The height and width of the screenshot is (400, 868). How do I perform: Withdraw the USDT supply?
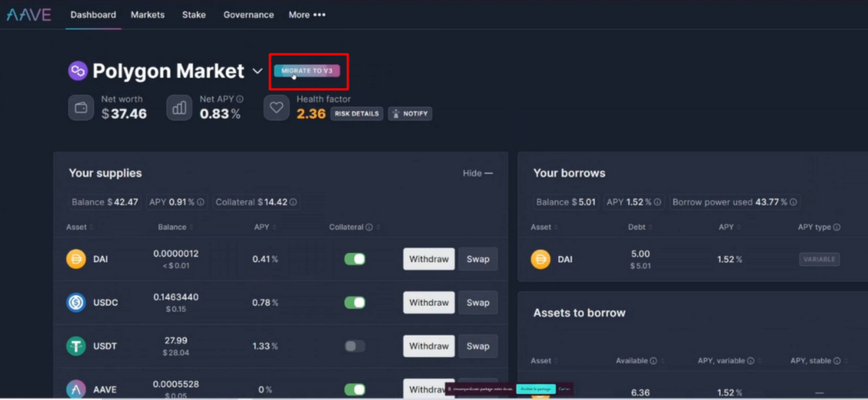[428, 346]
